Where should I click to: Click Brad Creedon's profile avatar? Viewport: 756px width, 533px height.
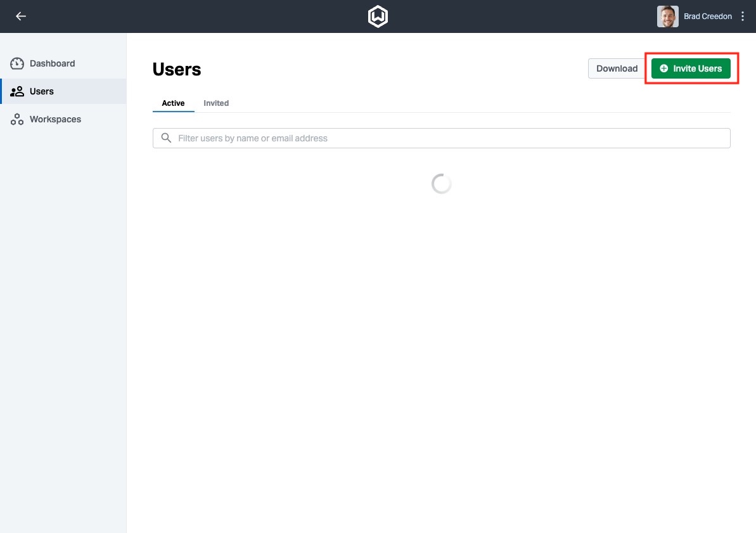(x=667, y=16)
